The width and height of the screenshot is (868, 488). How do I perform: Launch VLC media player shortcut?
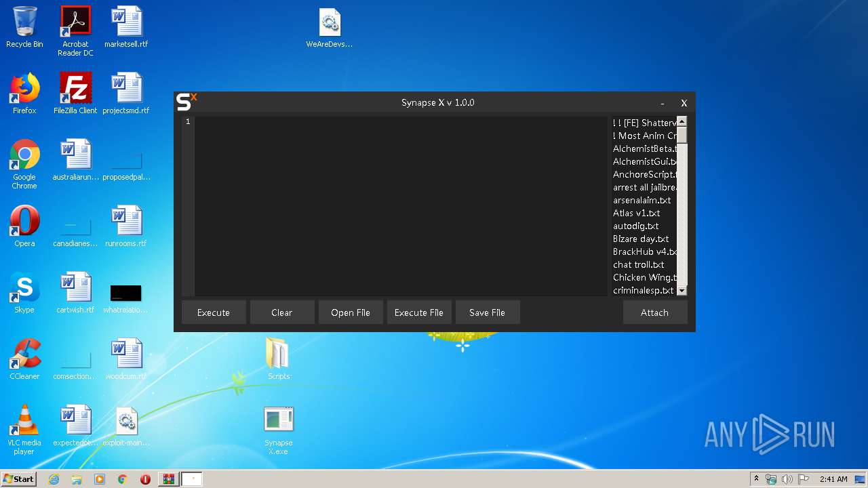[x=24, y=430]
